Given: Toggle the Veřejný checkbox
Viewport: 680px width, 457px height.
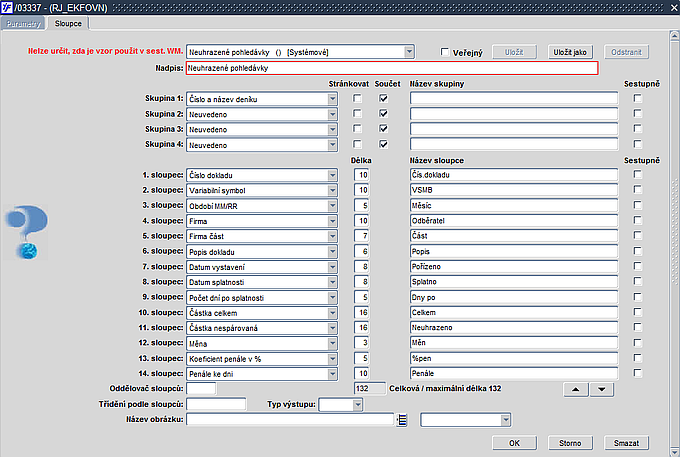Looking at the screenshot, I should coord(445,52).
